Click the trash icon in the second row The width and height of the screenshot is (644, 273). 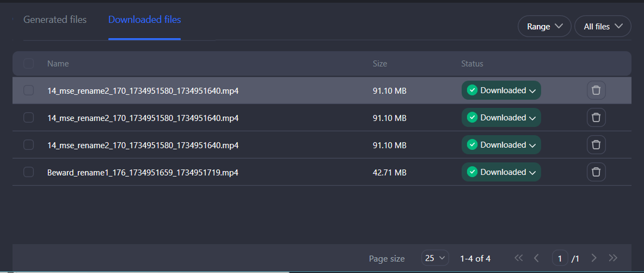(596, 118)
